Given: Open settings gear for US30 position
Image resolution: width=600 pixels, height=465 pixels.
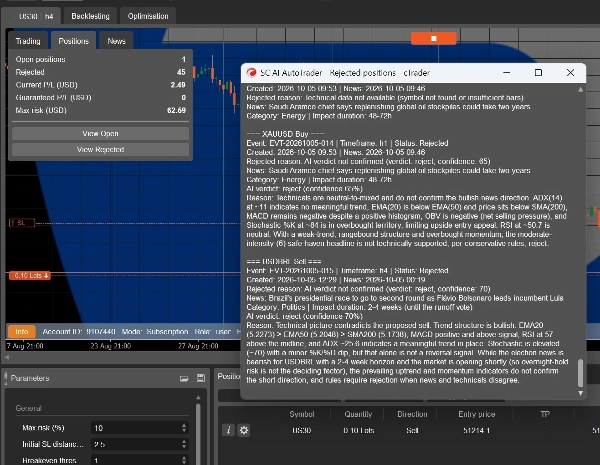Looking at the screenshot, I should 244,430.
